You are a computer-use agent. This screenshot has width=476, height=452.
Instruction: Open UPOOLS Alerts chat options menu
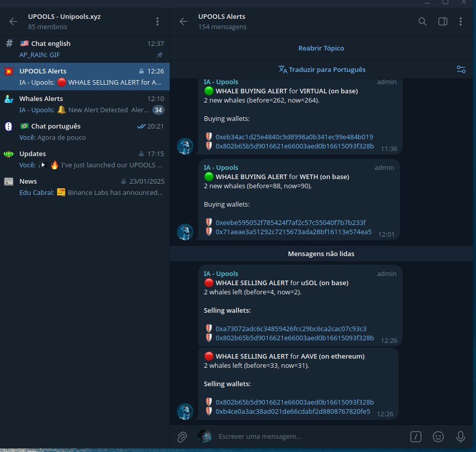[461, 21]
